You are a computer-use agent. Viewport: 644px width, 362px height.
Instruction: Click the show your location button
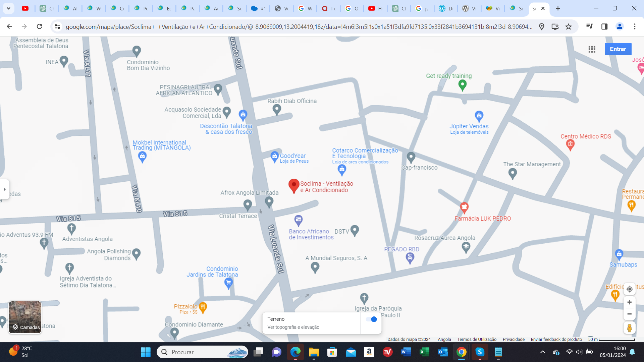pyautogui.click(x=629, y=289)
